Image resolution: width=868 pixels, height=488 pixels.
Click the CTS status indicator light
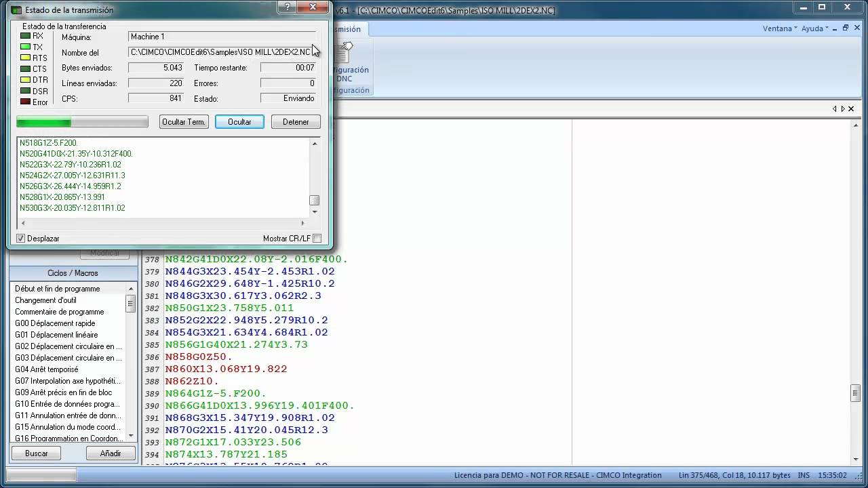[x=26, y=68]
